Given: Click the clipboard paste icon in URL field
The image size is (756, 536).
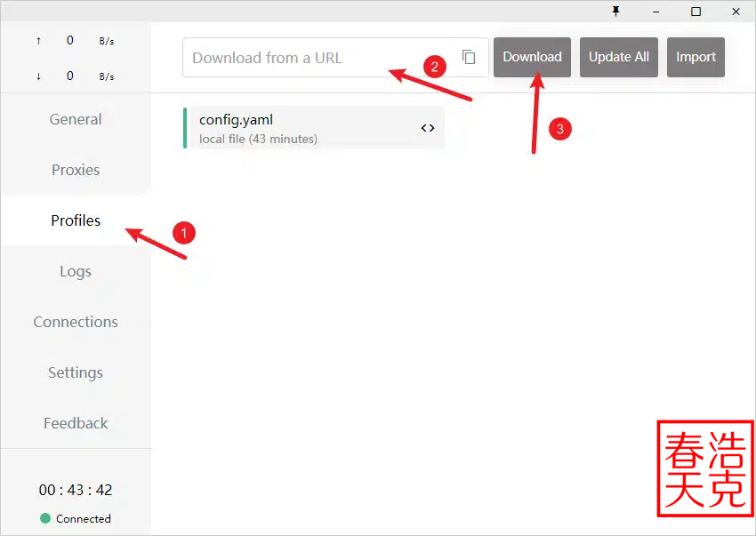Looking at the screenshot, I should (x=469, y=57).
